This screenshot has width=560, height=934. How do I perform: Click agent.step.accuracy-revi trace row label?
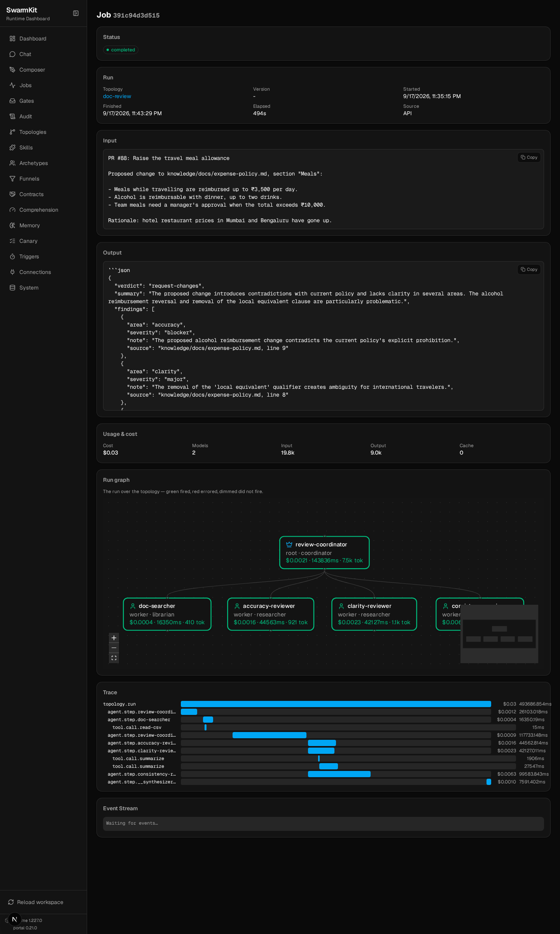[x=142, y=743]
